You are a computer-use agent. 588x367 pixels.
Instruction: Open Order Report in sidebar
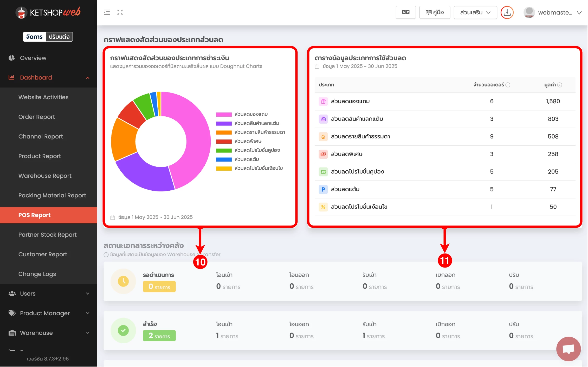tap(37, 117)
